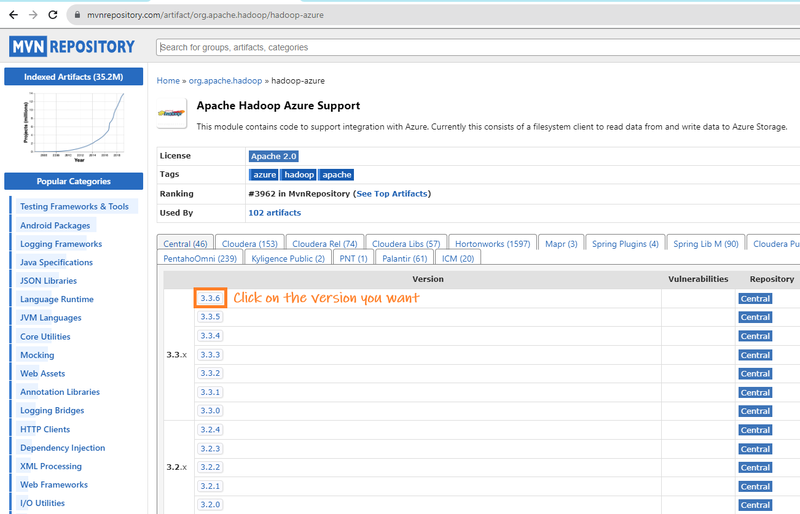The width and height of the screenshot is (800, 514).
Task: Open the XML Processing category
Action: pos(51,466)
